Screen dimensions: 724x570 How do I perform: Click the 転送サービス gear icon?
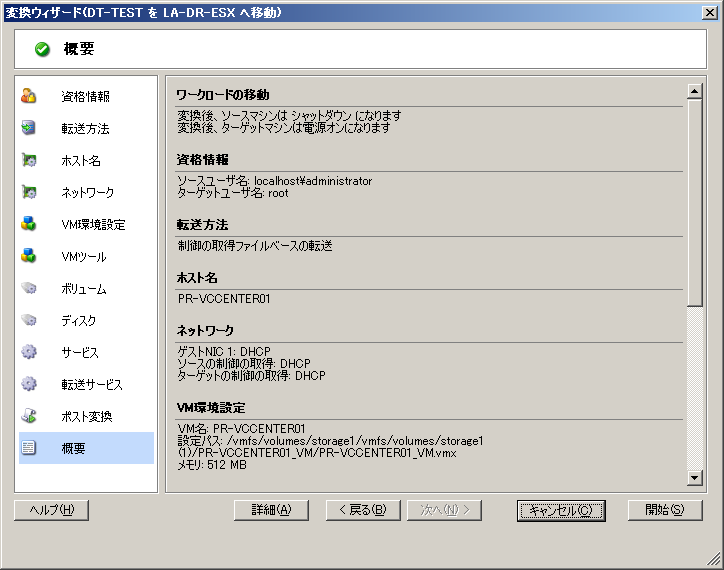(x=29, y=383)
